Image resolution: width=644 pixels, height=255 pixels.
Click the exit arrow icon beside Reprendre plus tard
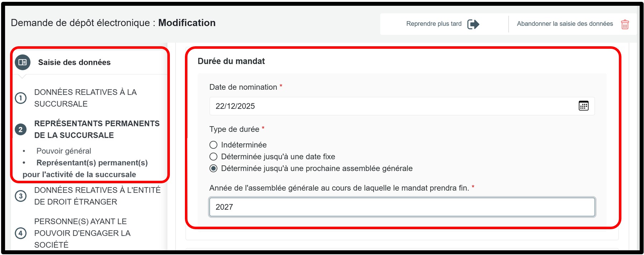tap(473, 24)
